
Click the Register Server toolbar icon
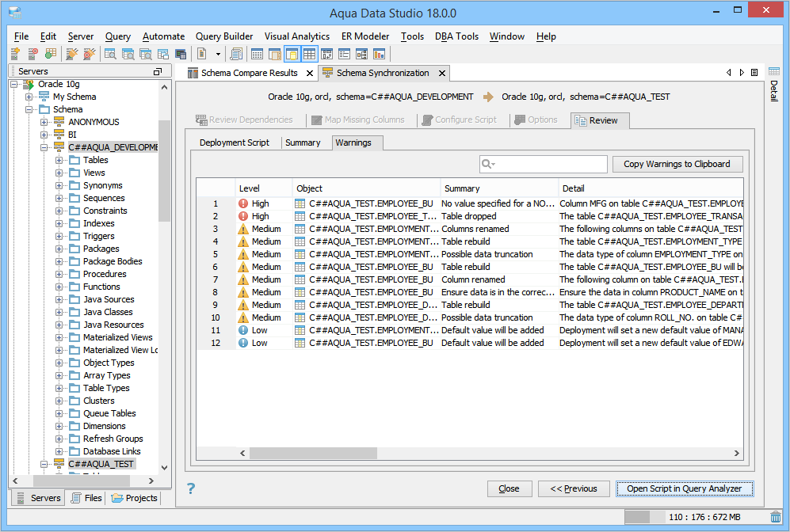click(x=15, y=54)
